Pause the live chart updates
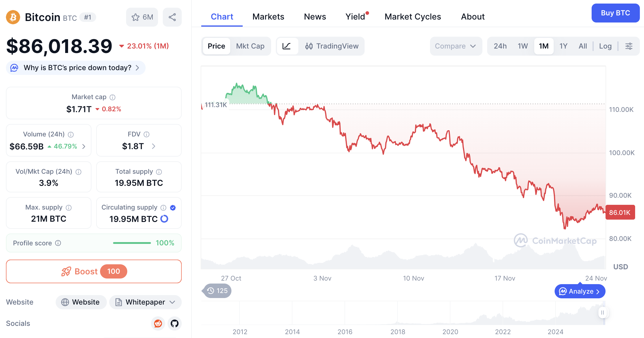Screen dimensions: 644x338 603,312
